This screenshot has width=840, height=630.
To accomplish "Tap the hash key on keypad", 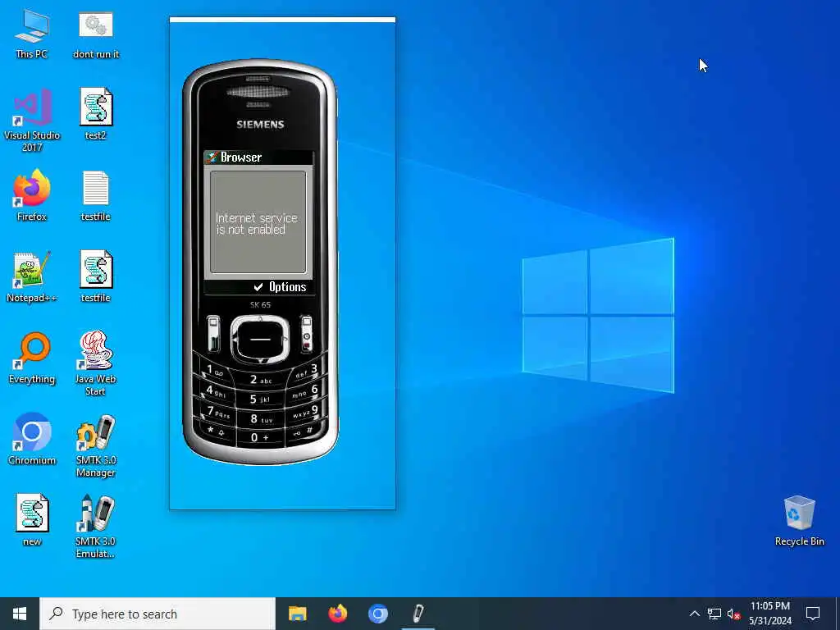I will [x=304, y=431].
